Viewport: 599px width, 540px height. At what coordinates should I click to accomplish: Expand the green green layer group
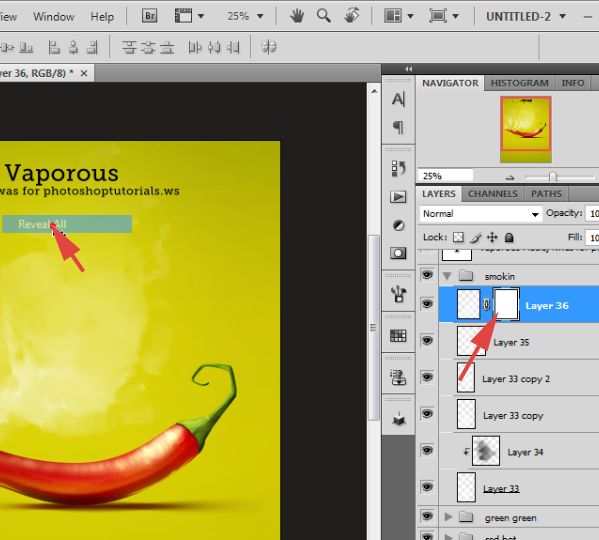click(x=448, y=517)
